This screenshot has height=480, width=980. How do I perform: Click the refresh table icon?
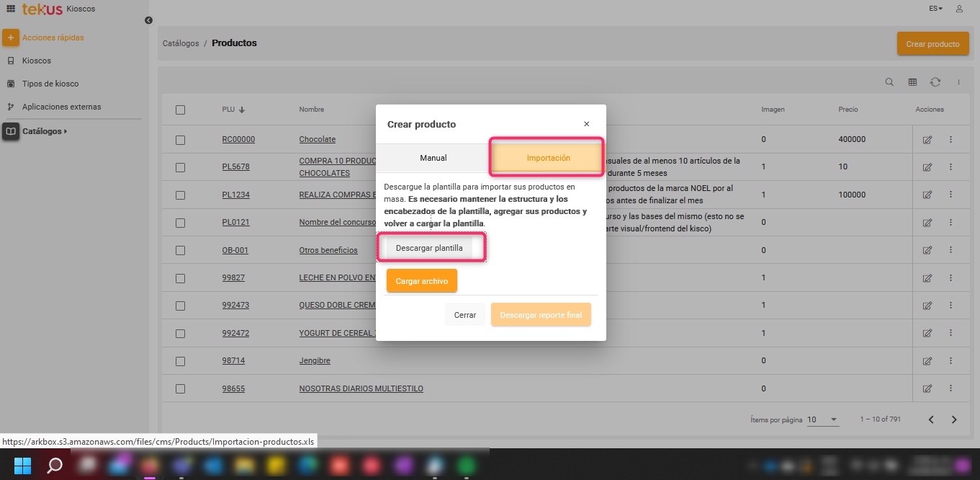935,82
